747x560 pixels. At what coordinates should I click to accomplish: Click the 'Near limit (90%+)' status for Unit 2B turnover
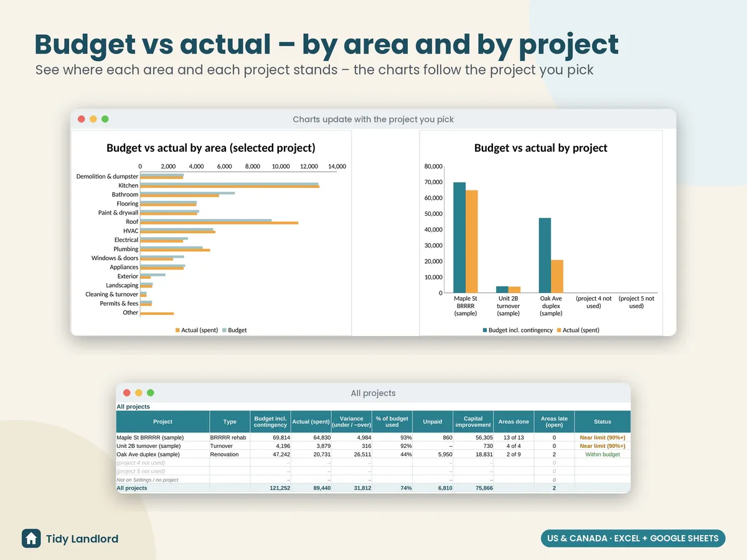pos(603,446)
